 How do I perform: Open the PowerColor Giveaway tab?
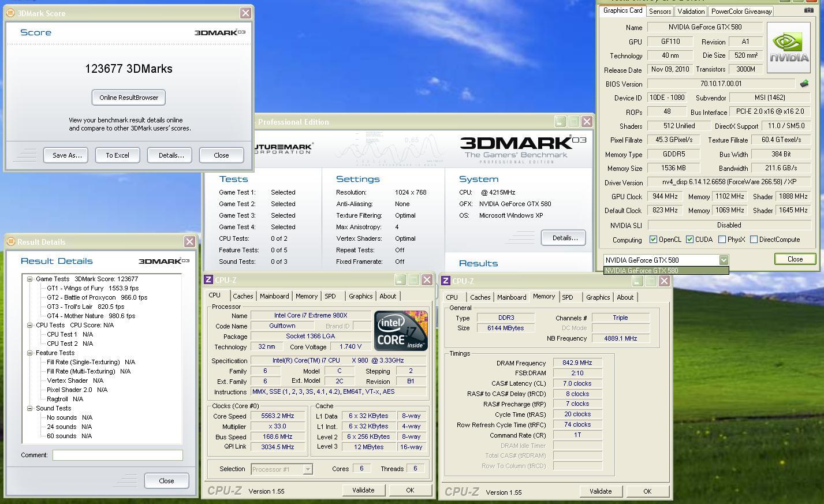click(x=741, y=11)
